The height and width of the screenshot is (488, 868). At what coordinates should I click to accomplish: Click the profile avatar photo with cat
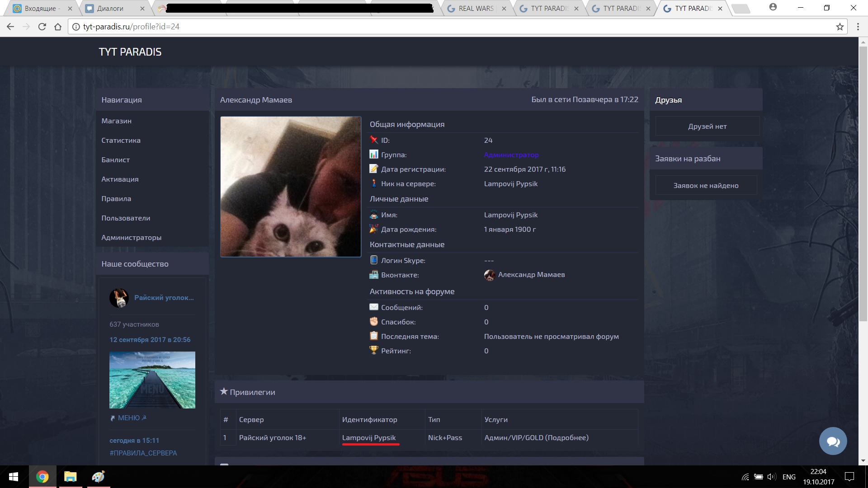(x=291, y=187)
